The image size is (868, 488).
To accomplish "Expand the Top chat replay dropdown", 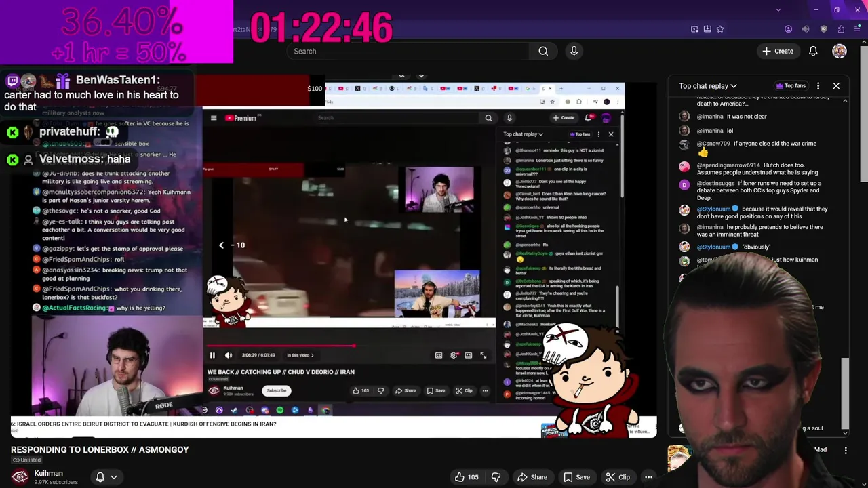I will (708, 86).
